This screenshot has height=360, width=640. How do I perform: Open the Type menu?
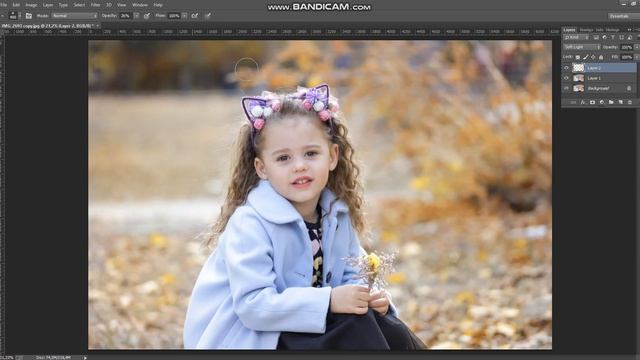point(63,5)
